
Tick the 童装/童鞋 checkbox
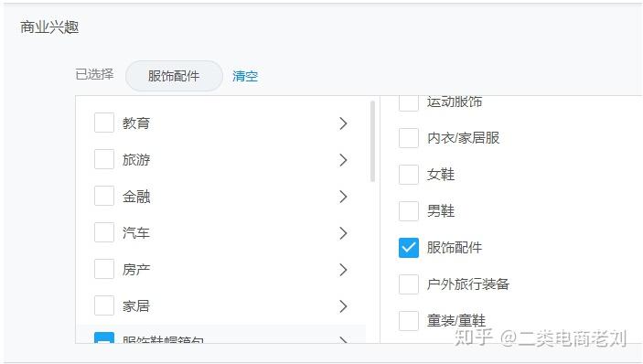pyautogui.click(x=409, y=320)
